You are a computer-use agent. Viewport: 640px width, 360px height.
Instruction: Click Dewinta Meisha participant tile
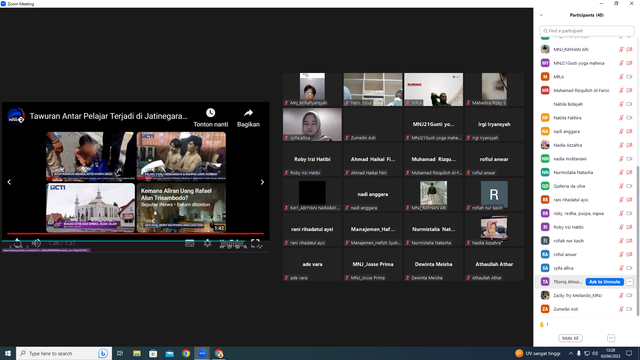pyautogui.click(x=433, y=264)
